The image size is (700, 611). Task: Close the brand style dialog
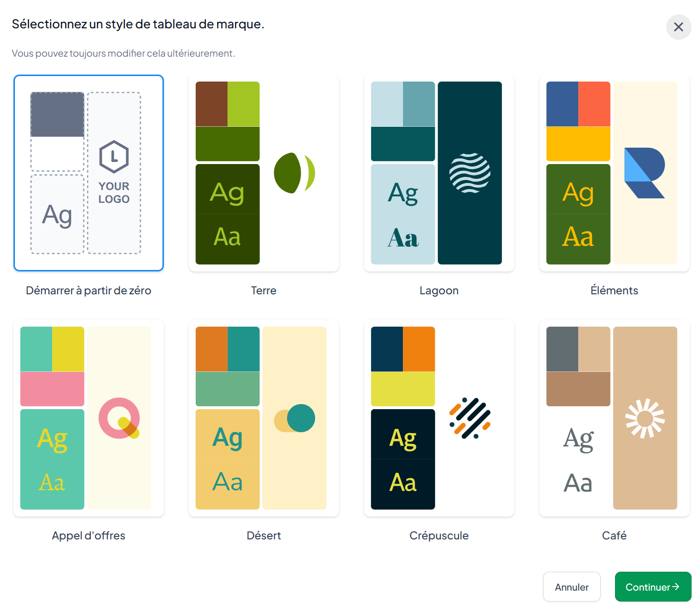679,27
